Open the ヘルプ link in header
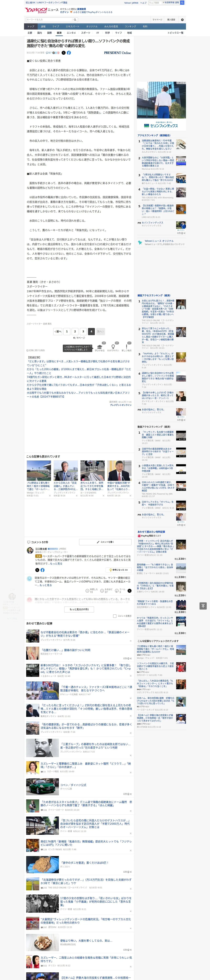210x980 pixels. point(143,3)
